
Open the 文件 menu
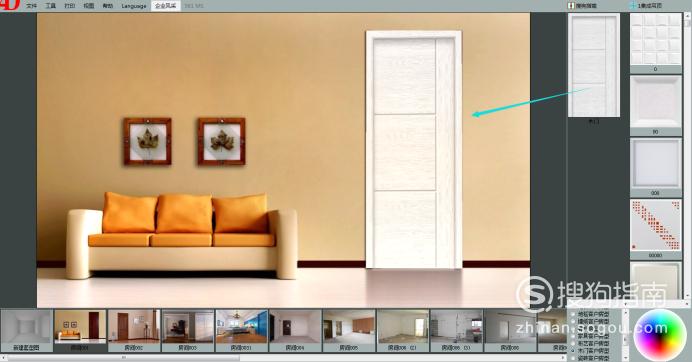click(31, 6)
